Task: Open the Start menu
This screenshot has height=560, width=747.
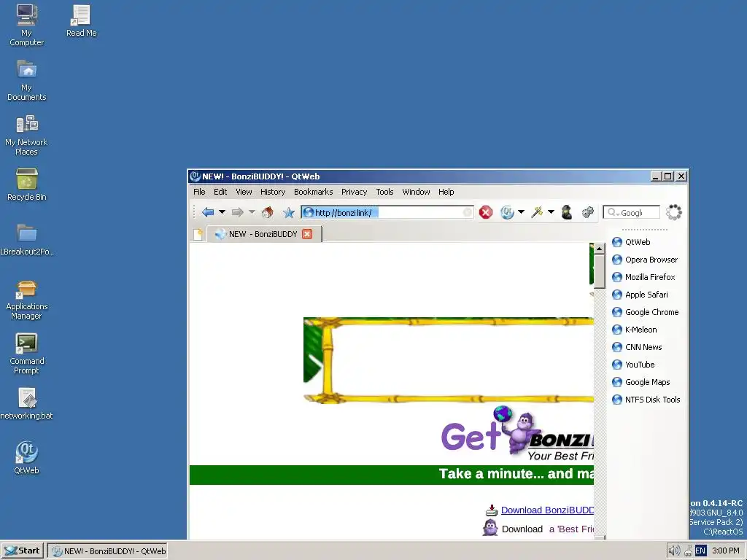Action: click(x=23, y=551)
